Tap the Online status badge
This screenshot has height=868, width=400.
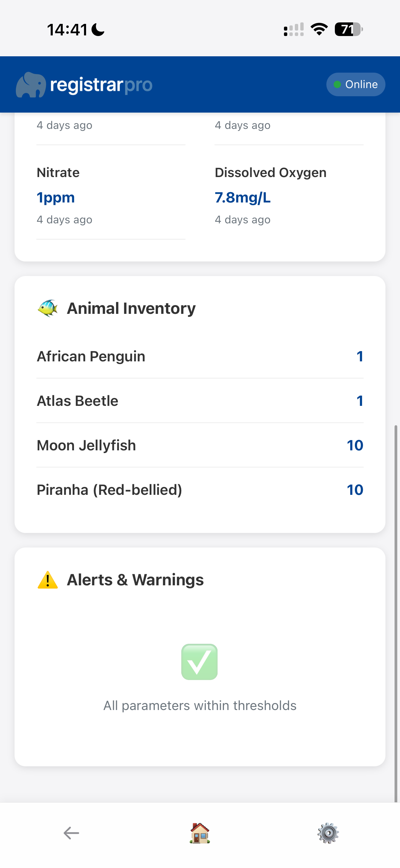(355, 84)
